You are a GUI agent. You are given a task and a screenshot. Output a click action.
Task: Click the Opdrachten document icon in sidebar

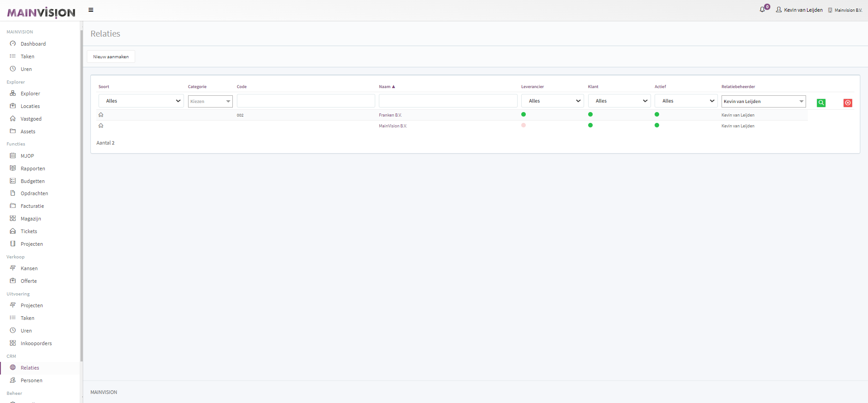point(13,193)
